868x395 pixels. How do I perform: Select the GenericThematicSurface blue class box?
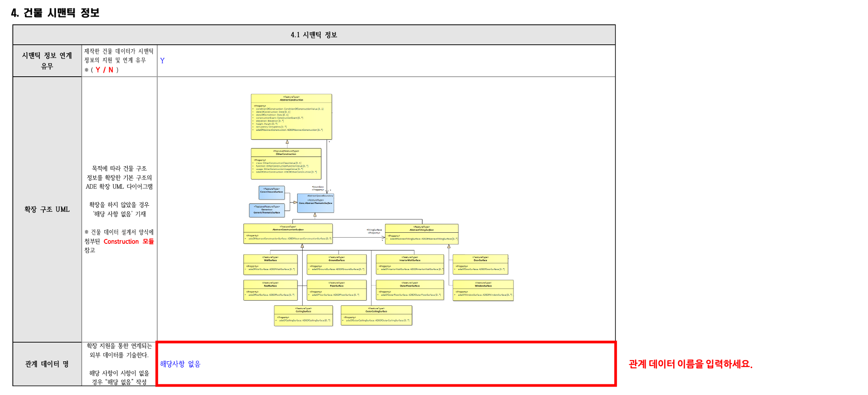(x=267, y=210)
